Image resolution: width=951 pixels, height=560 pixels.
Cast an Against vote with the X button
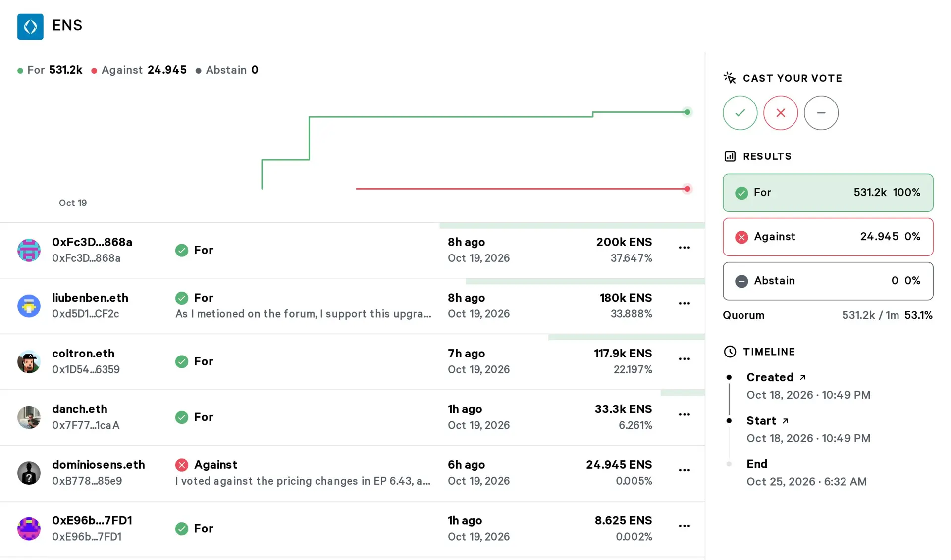(x=781, y=113)
